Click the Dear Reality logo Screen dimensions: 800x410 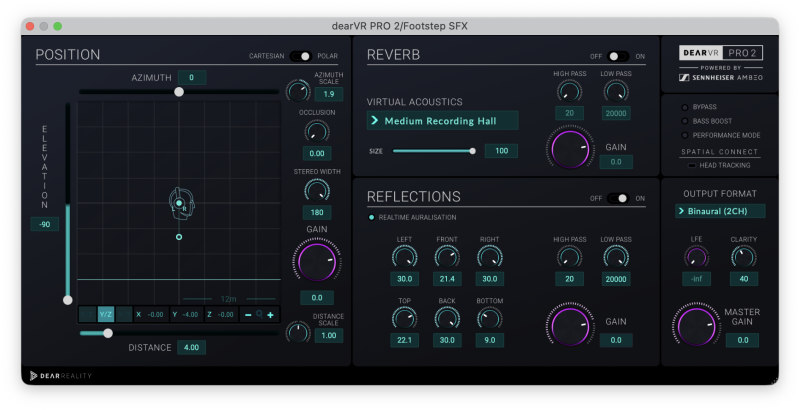click(58, 375)
